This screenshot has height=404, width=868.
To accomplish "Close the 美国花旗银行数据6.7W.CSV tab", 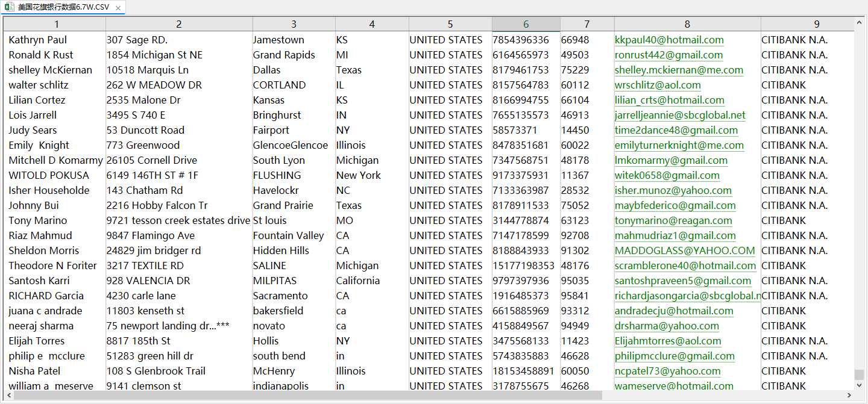I will [118, 8].
